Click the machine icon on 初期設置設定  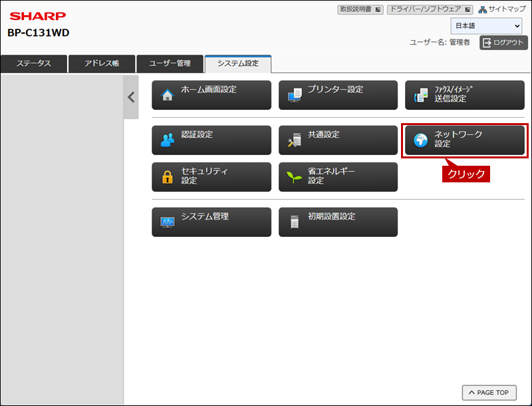pos(295,222)
